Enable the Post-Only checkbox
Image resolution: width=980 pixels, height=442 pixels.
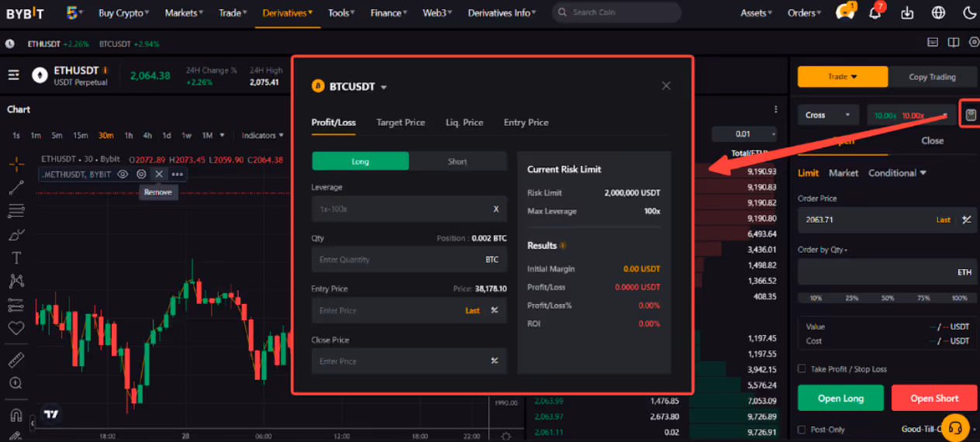(x=802, y=430)
